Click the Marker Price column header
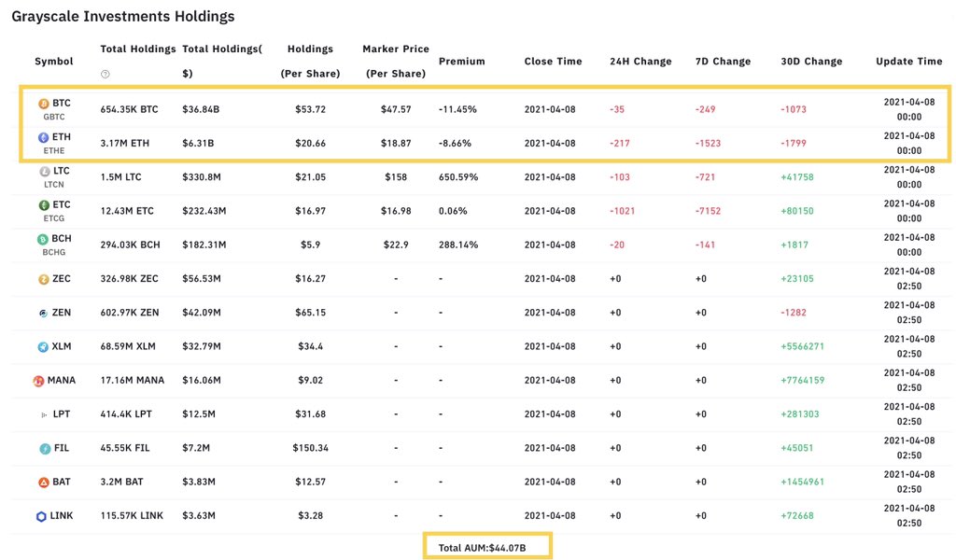 tap(396, 61)
